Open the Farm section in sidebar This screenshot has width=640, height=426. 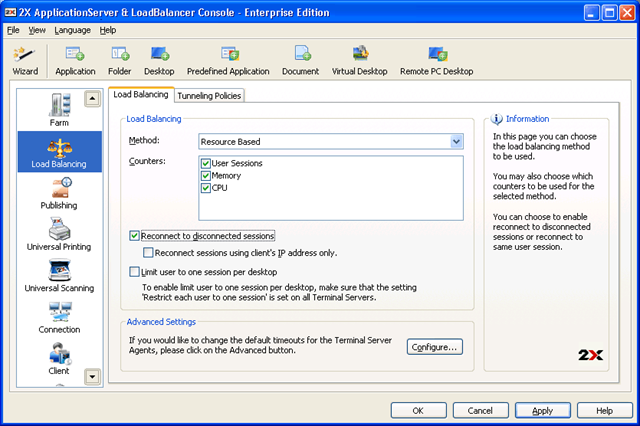tap(60, 110)
